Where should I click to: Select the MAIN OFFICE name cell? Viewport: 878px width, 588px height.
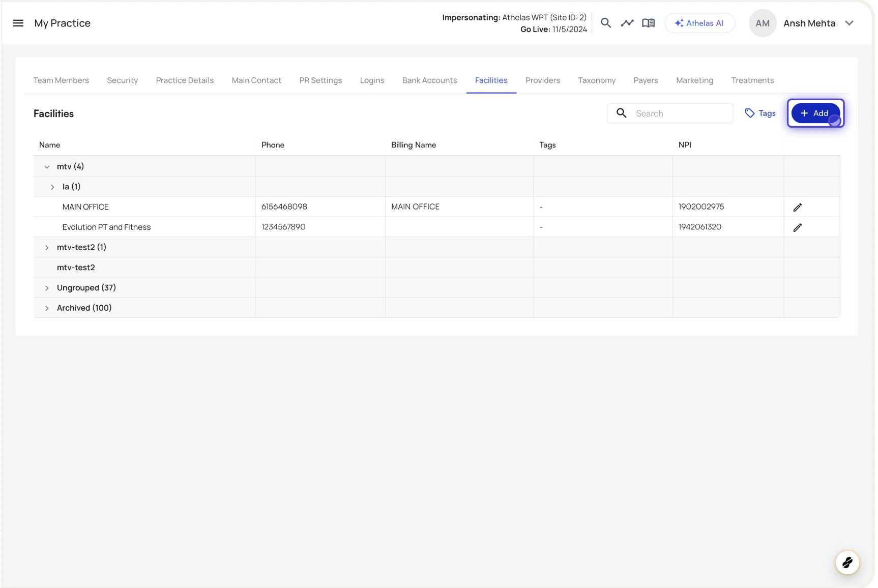(85, 207)
